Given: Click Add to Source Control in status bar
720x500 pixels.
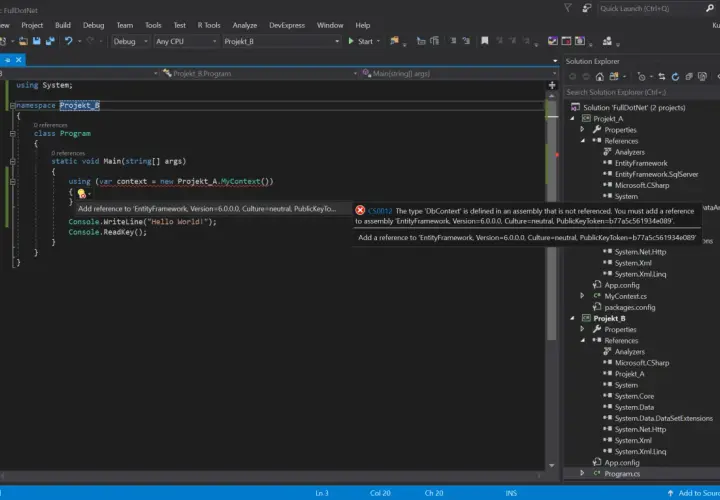Looking at the screenshot, I should click(694, 493).
